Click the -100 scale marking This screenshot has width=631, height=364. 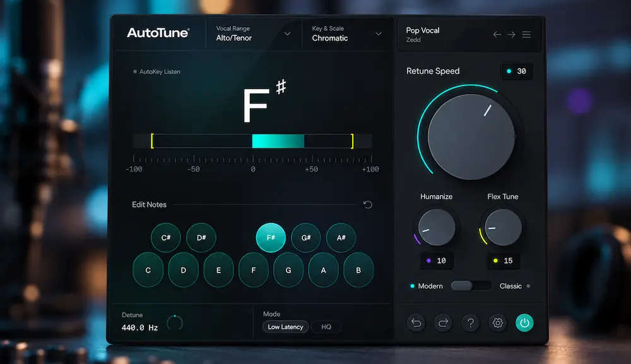134,169
